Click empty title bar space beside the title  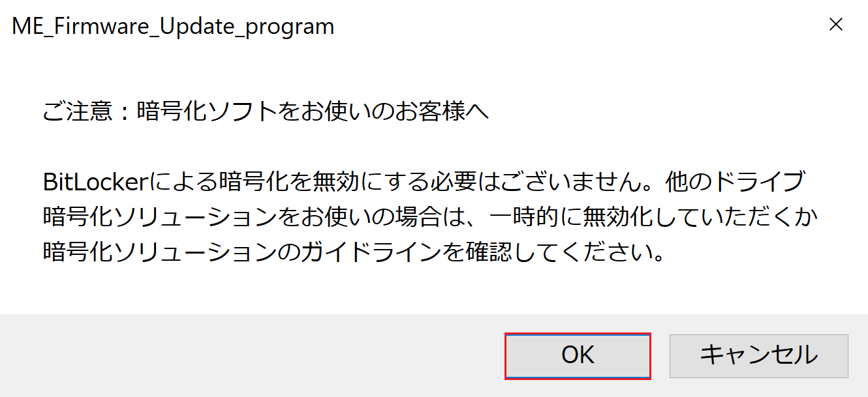574,26
